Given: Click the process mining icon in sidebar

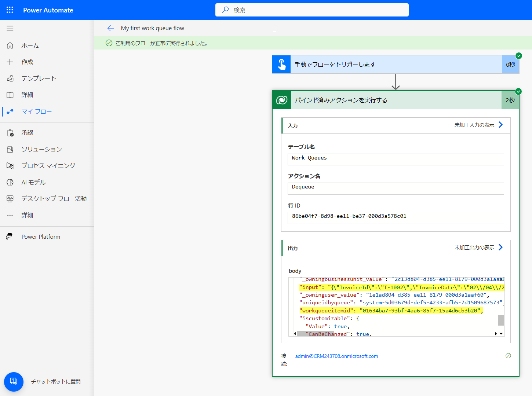Looking at the screenshot, I should point(10,166).
